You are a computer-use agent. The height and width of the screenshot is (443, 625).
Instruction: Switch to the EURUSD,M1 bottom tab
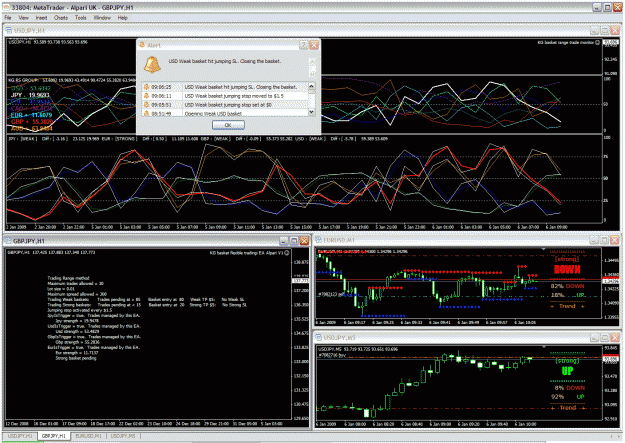point(88,436)
